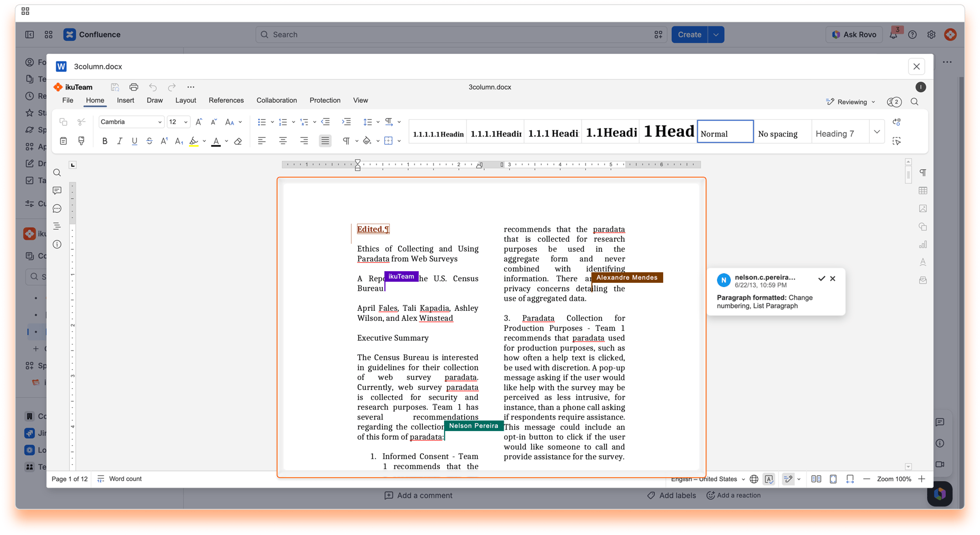The height and width of the screenshot is (535, 980).
Task: Open the English – United States language dropdown
Action: point(708,479)
